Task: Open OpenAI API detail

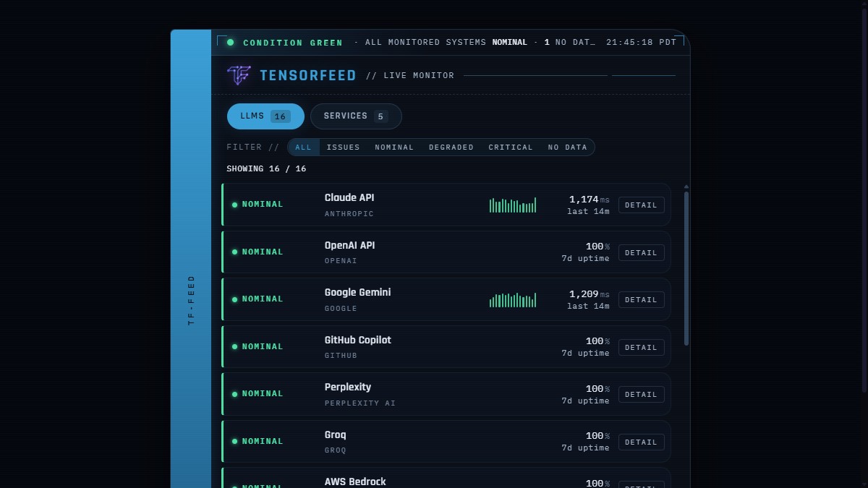Action: tap(641, 253)
